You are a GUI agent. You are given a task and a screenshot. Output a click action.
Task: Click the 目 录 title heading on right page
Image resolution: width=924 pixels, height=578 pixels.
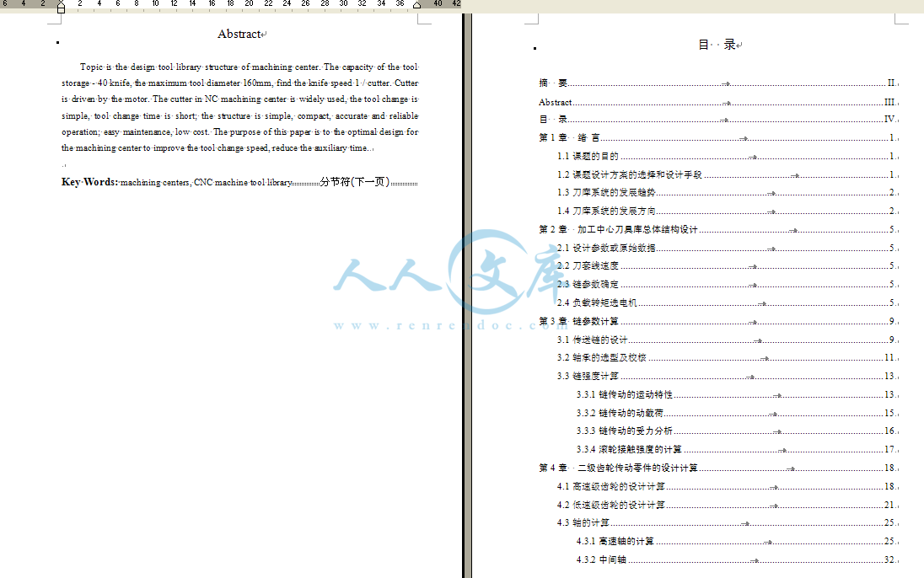click(x=717, y=45)
